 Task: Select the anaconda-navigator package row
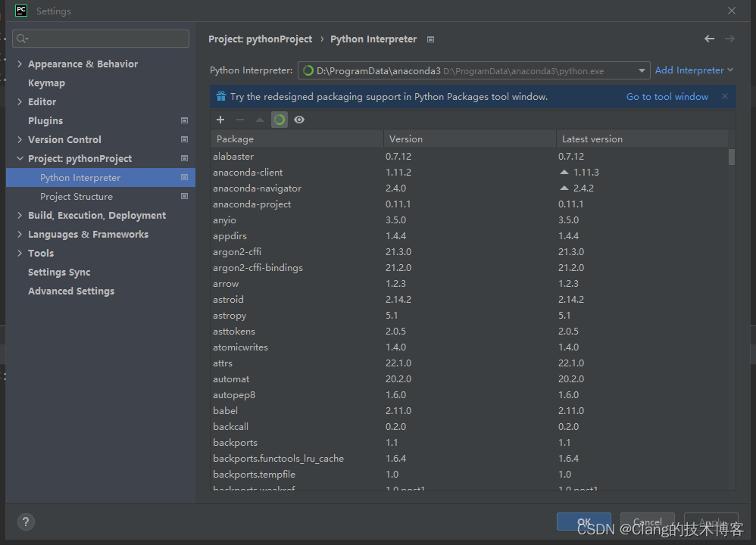point(470,188)
